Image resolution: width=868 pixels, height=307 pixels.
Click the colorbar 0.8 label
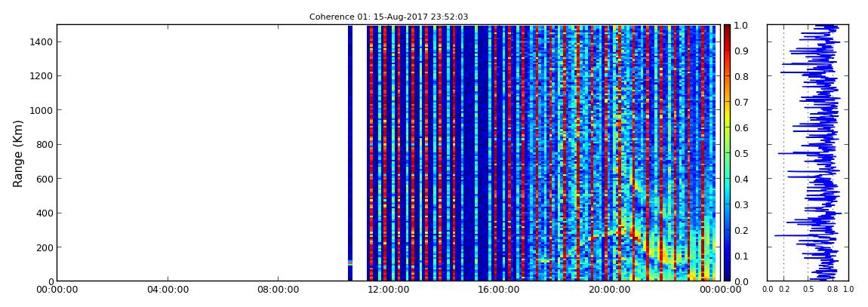tap(740, 76)
